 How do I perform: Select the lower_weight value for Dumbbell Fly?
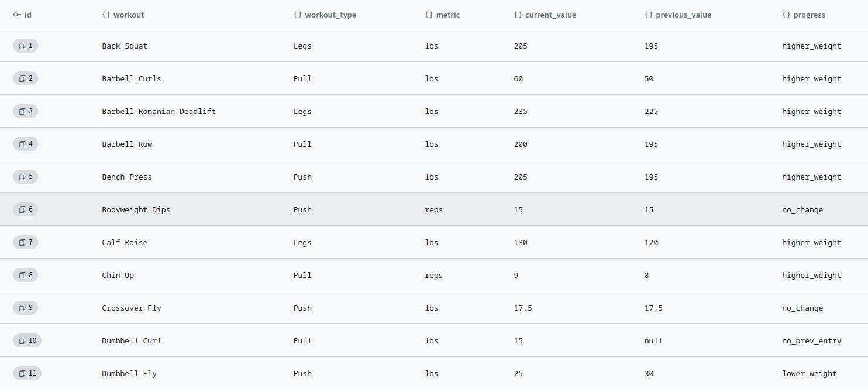point(808,373)
